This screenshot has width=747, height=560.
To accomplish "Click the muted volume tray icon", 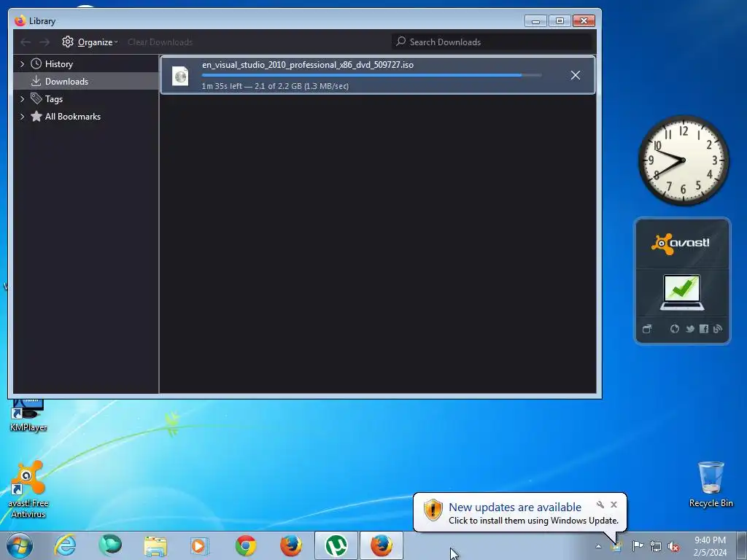I will pyautogui.click(x=673, y=546).
